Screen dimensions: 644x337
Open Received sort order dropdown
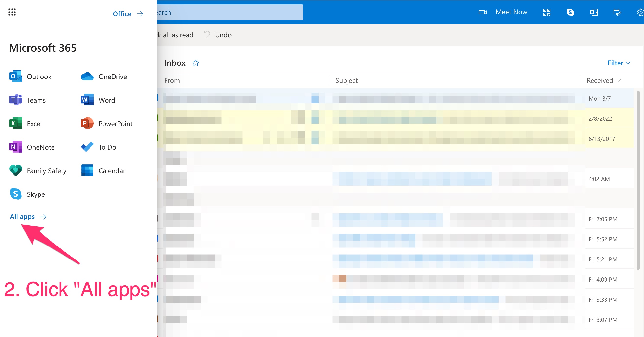click(x=604, y=80)
